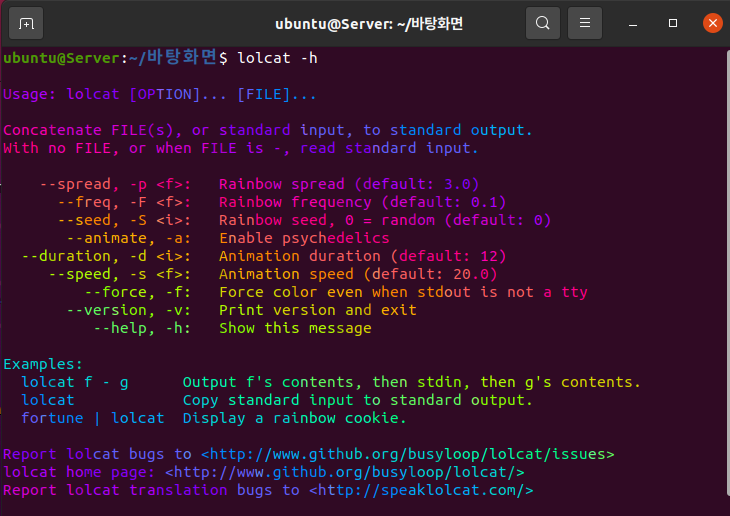Open a new terminal tab with the plus icon
The height and width of the screenshot is (516, 730).
[26, 23]
